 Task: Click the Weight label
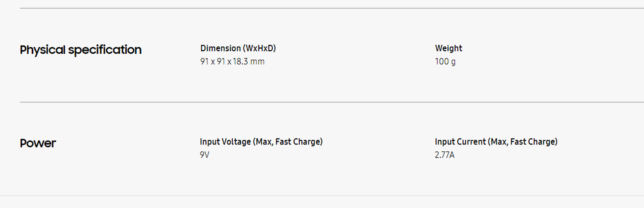[449, 48]
